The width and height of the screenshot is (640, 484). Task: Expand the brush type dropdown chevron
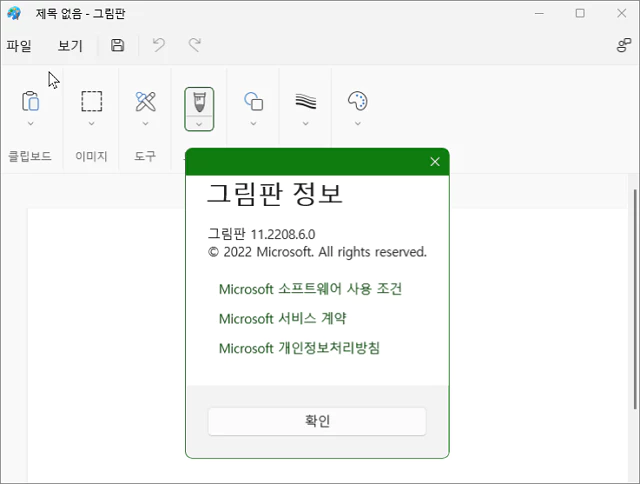pyautogui.click(x=199, y=124)
